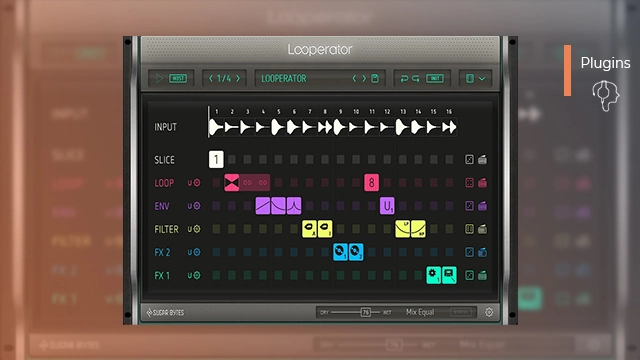Select the pink loop step with bowtie icon
Image resolution: width=640 pixels, height=360 pixels.
coord(232,182)
